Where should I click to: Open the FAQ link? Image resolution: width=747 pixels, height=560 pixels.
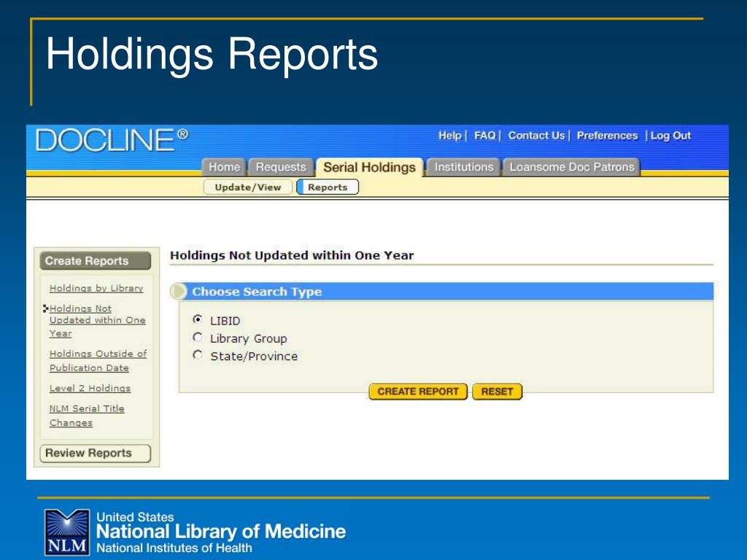pos(484,136)
